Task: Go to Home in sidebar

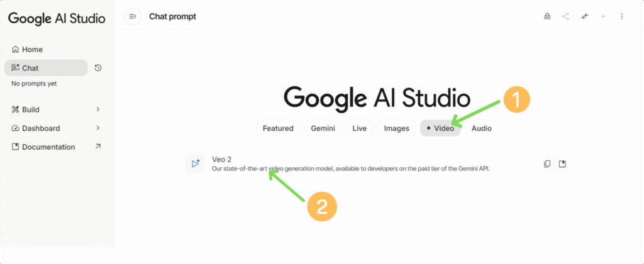Action: pos(31,49)
